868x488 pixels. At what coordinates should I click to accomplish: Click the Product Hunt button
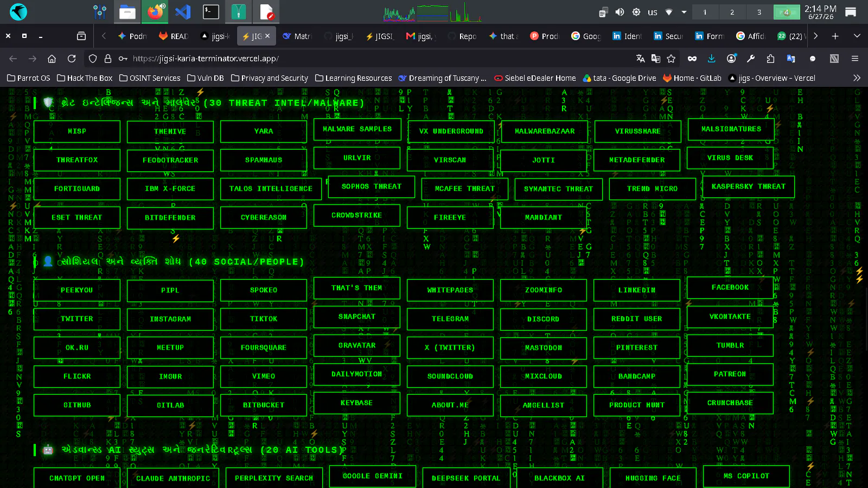(x=637, y=405)
